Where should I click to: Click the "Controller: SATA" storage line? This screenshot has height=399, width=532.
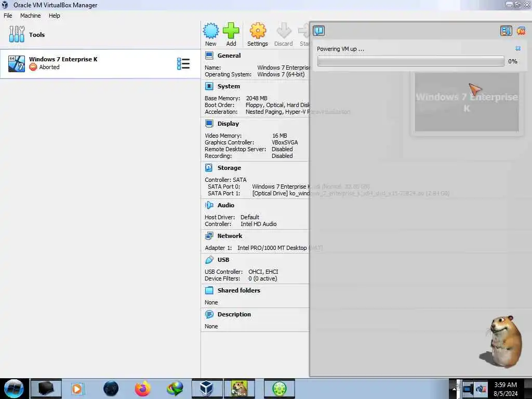(225, 180)
